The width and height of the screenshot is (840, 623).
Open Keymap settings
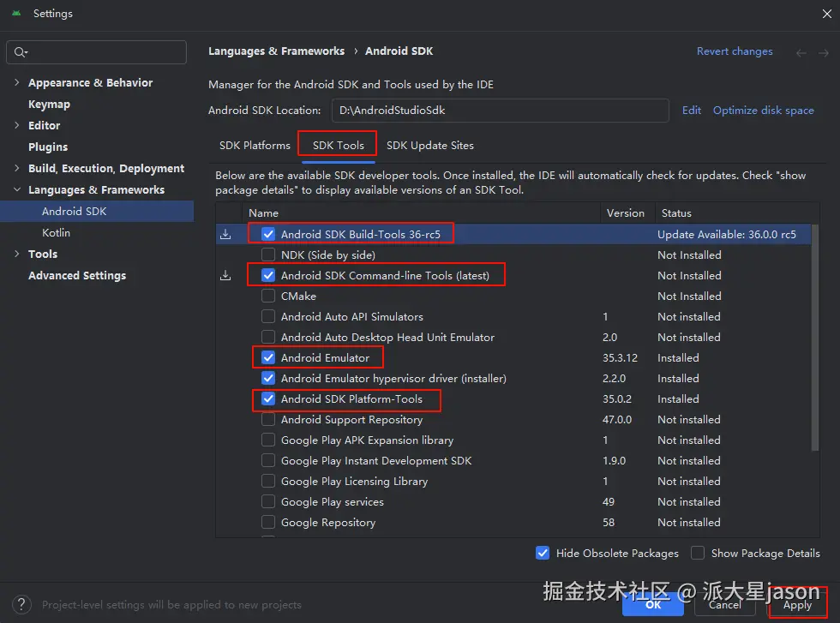click(x=50, y=104)
